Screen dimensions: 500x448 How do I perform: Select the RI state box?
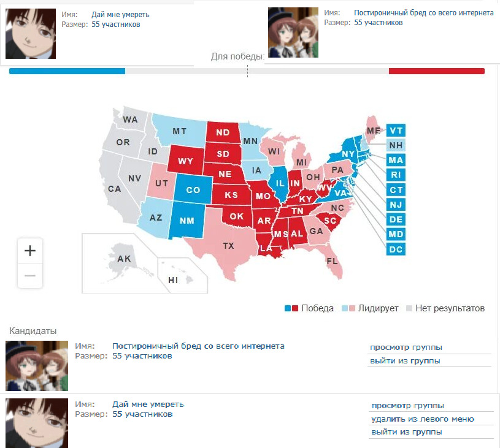(x=396, y=175)
